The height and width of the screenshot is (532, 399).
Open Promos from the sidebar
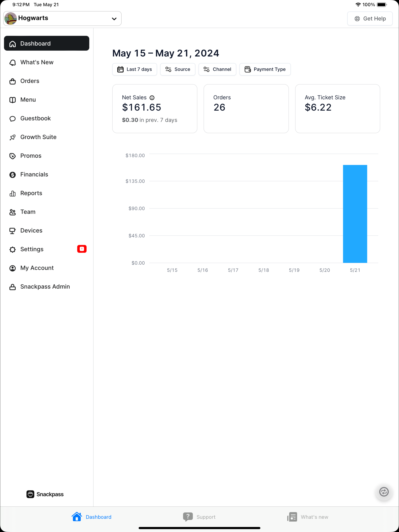[x=47, y=156]
